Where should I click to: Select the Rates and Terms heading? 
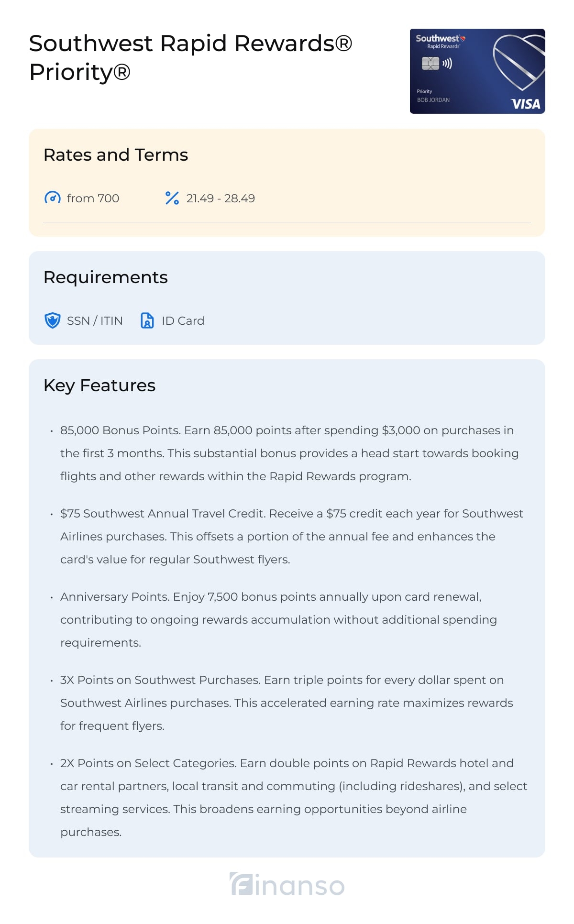(116, 155)
